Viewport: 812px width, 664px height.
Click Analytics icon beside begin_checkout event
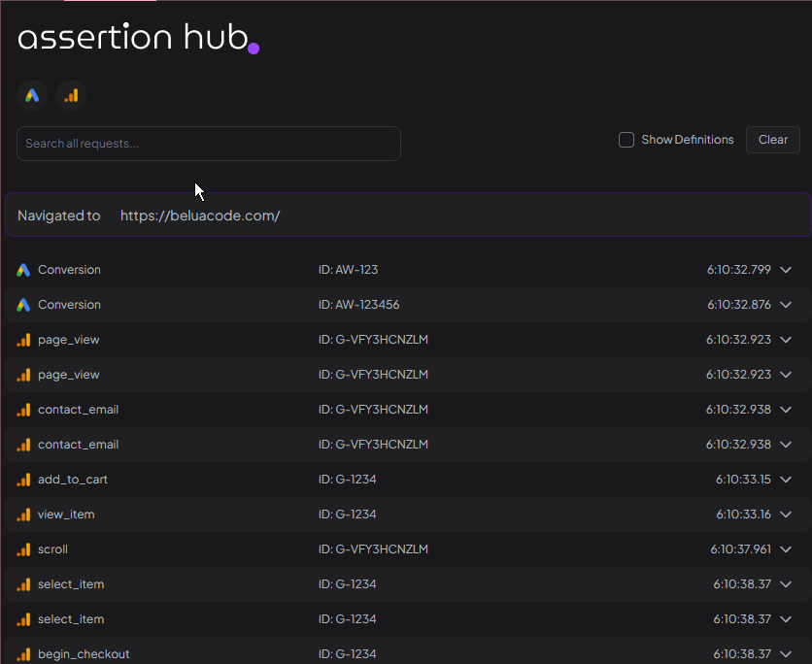(24, 653)
